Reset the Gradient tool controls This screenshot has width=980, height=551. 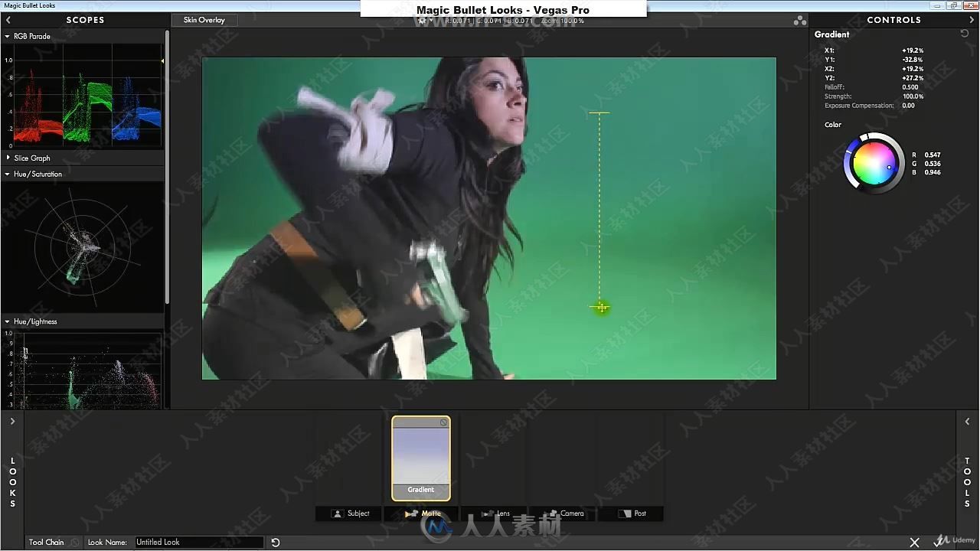(x=965, y=34)
